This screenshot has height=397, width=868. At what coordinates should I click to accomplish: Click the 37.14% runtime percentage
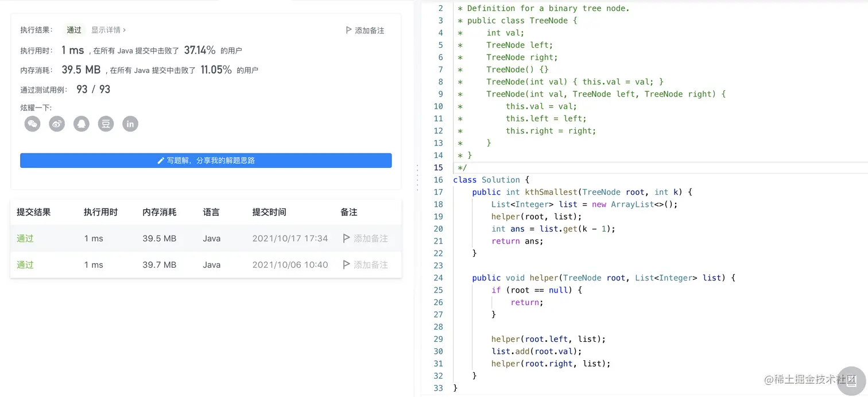point(200,51)
